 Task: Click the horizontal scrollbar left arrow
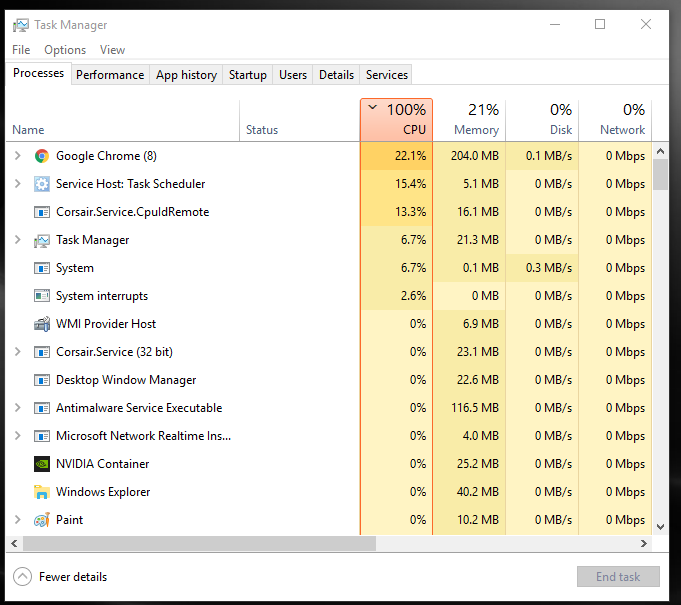tap(14, 543)
